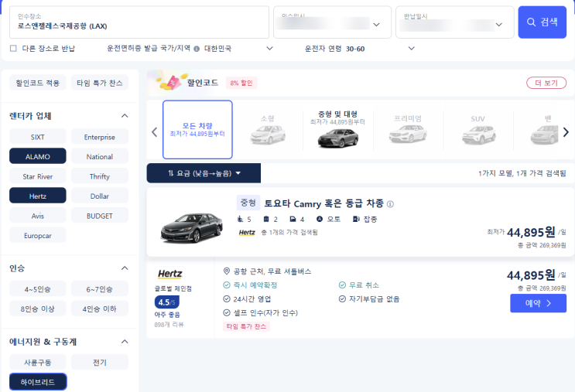The height and width of the screenshot is (392, 575).
Task: Click the 4.5/5 rating badge
Action: point(167,302)
